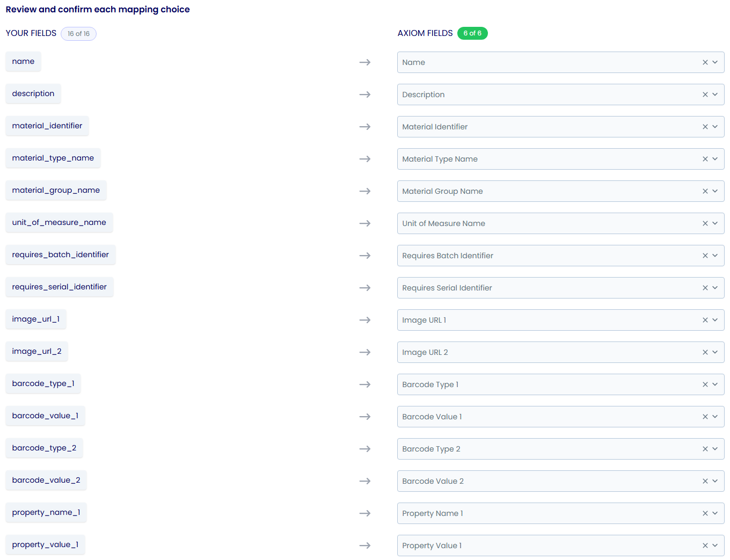Clear the Material Type Name mapping
This screenshot has width=730, height=560.
pos(705,159)
